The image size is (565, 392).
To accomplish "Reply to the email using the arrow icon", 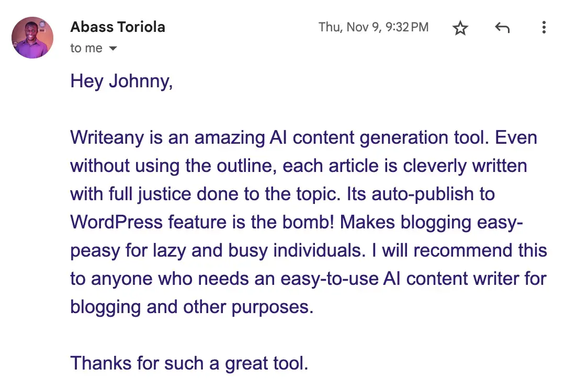I will (x=502, y=28).
